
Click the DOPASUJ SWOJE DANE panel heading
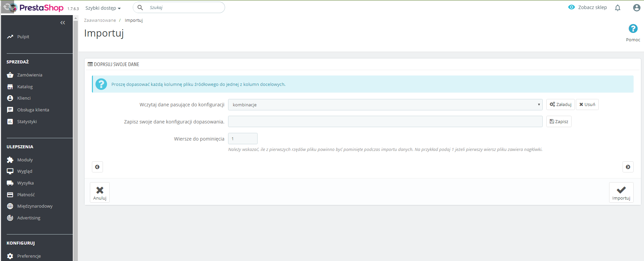[116, 64]
